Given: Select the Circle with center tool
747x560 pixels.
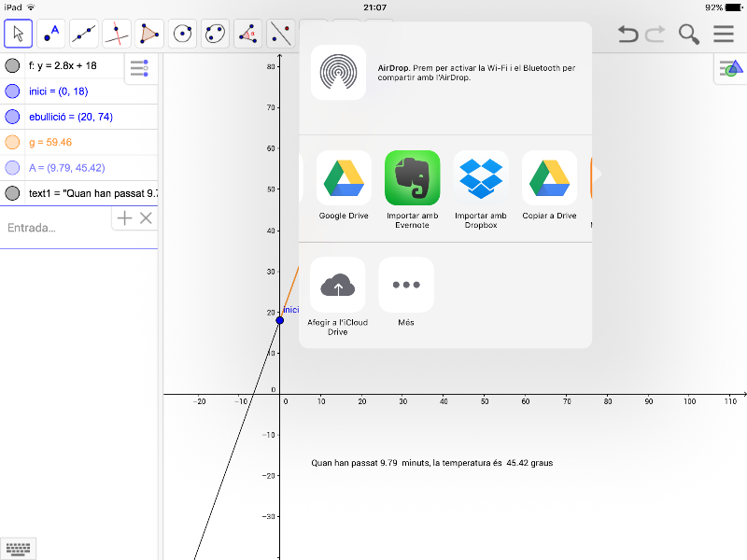Looking at the screenshot, I should (x=182, y=34).
